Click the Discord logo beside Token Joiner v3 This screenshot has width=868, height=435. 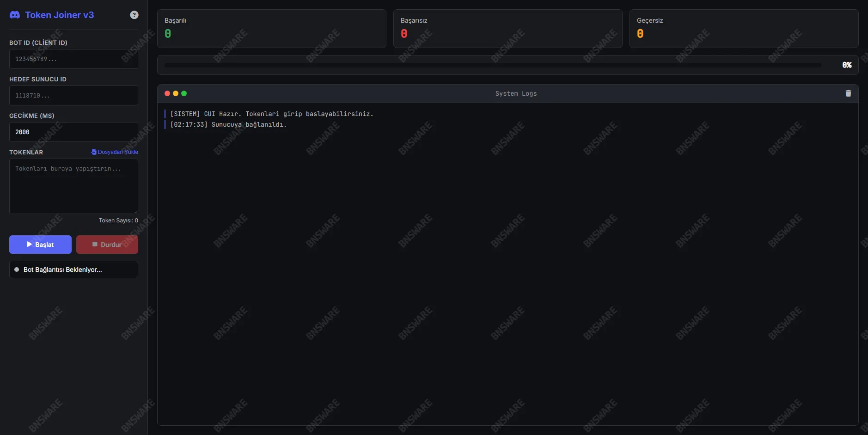[x=15, y=15]
